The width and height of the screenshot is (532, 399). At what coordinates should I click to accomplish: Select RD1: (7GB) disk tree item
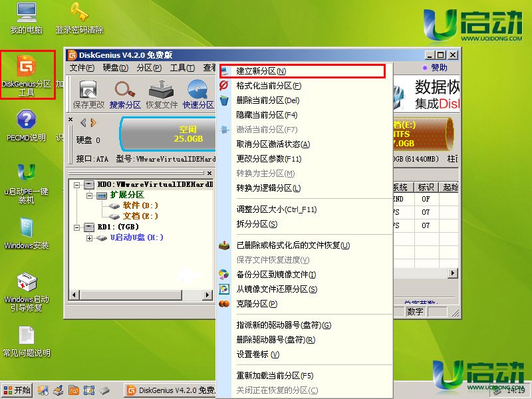point(118,227)
